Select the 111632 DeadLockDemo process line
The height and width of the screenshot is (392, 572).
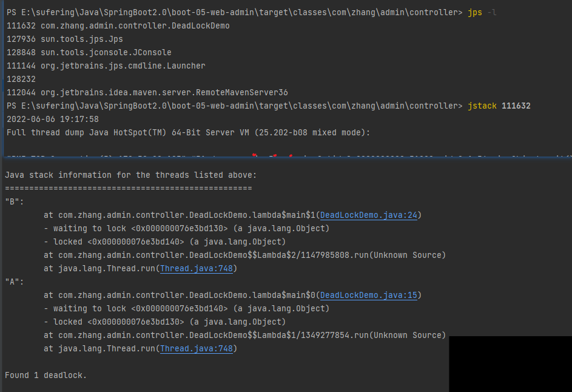118,26
